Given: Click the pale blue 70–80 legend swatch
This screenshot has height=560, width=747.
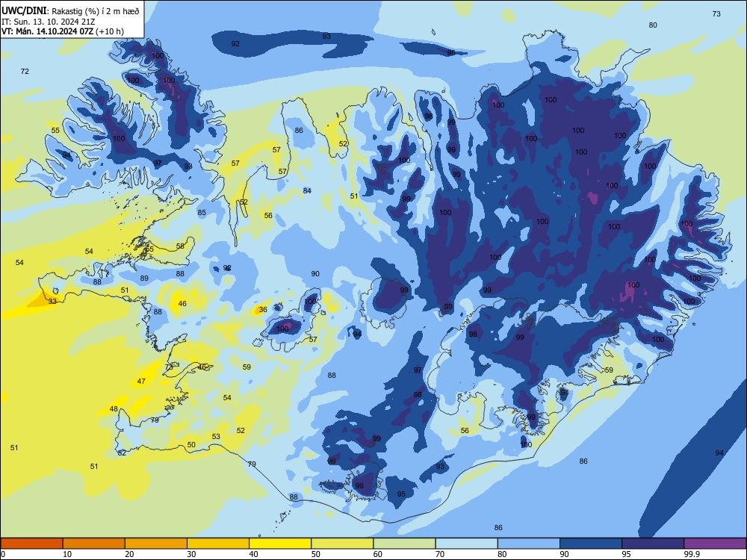Looking at the screenshot, I should [466, 544].
